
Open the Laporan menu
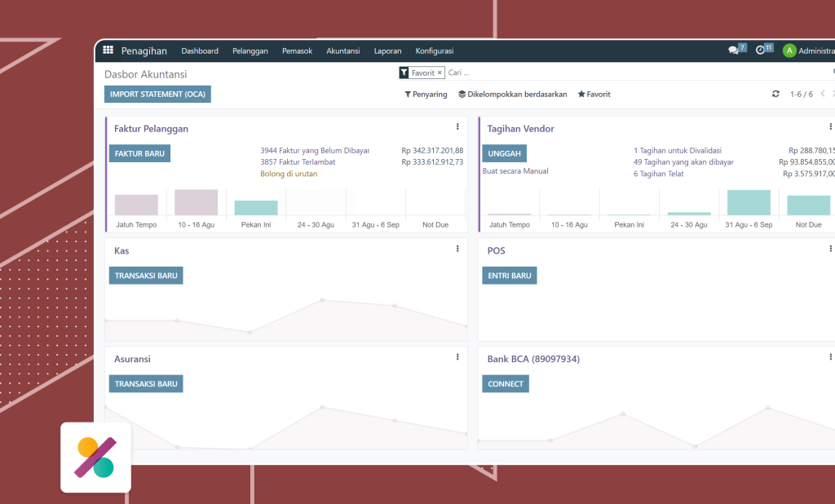[x=387, y=51]
